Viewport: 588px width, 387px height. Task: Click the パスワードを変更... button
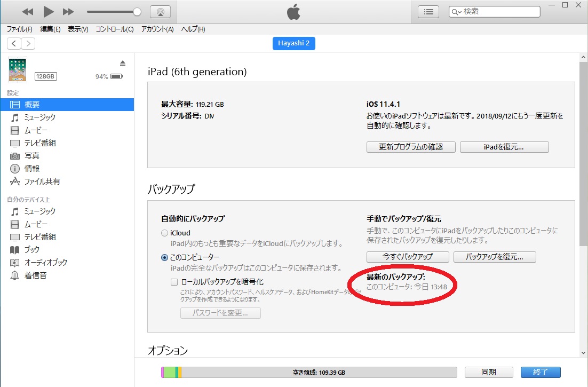[220, 313]
